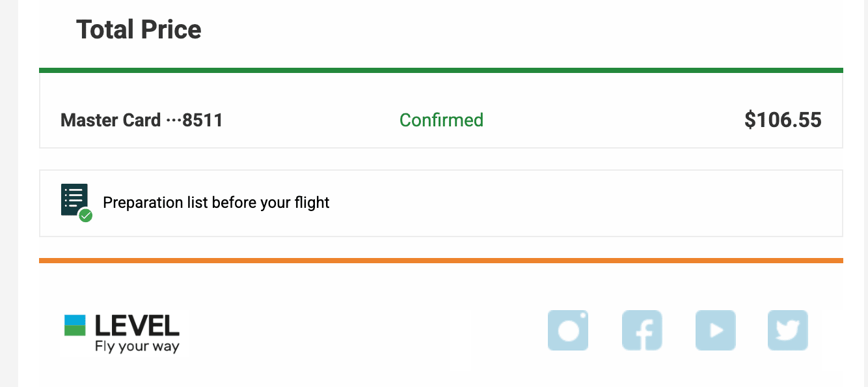Open "Preparation list before your flight"
868x387 pixels.
(x=216, y=203)
